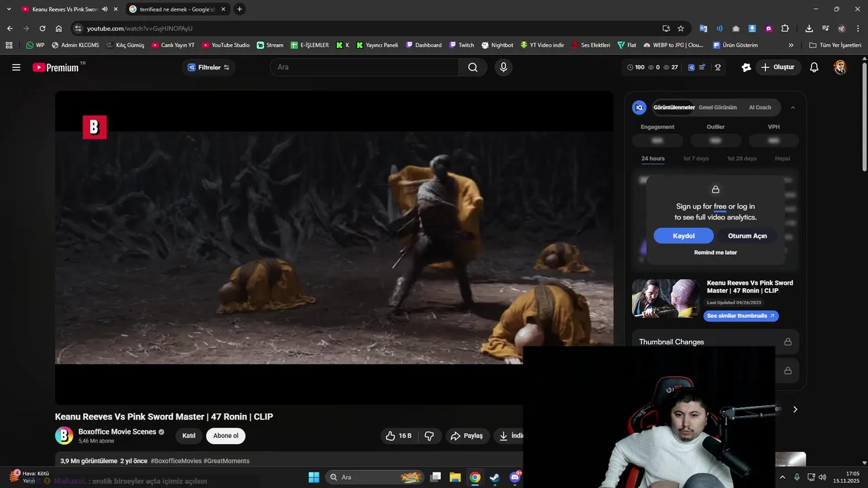Click the Katıl join button
The width and height of the screenshot is (868, 488).
(x=189, y=436)
